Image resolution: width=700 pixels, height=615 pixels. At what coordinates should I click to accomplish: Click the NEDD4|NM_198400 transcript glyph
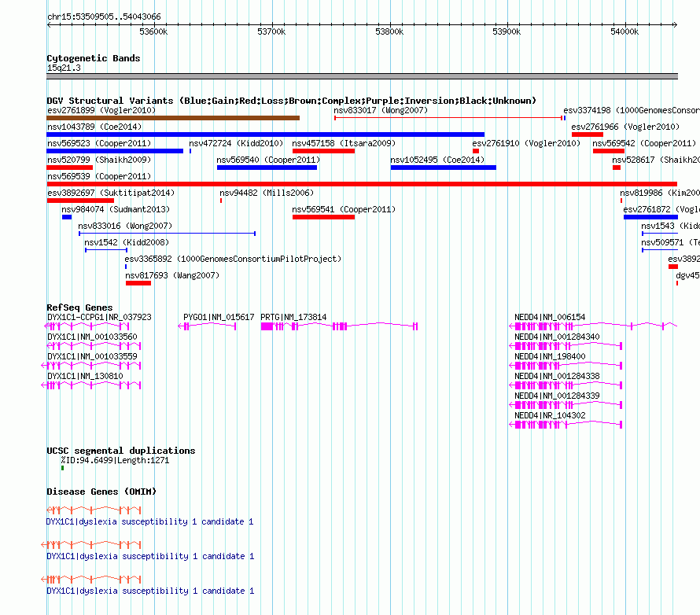pos(566,366)
